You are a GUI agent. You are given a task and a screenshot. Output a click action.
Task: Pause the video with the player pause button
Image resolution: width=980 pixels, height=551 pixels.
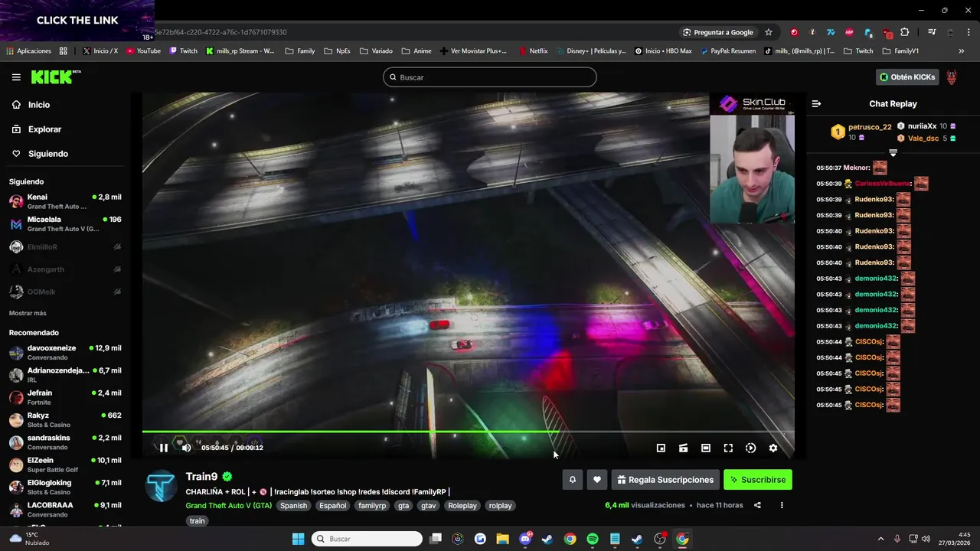(x=164, y=448)
